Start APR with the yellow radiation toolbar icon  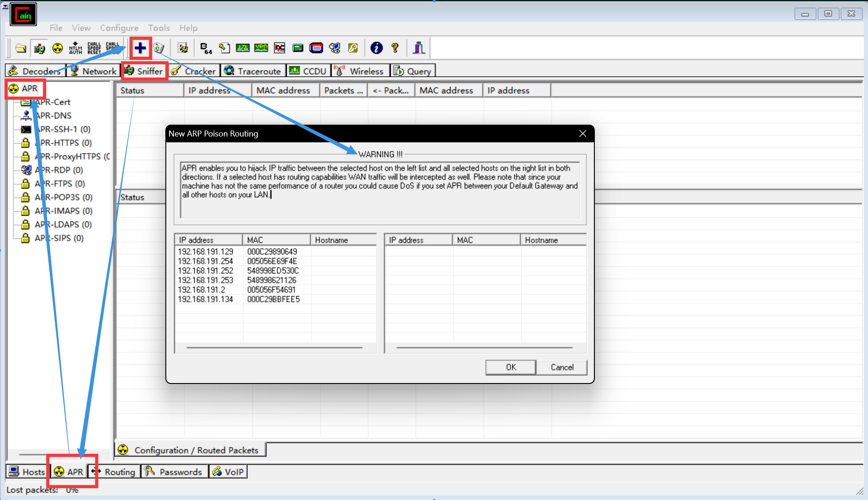(58, 48)
